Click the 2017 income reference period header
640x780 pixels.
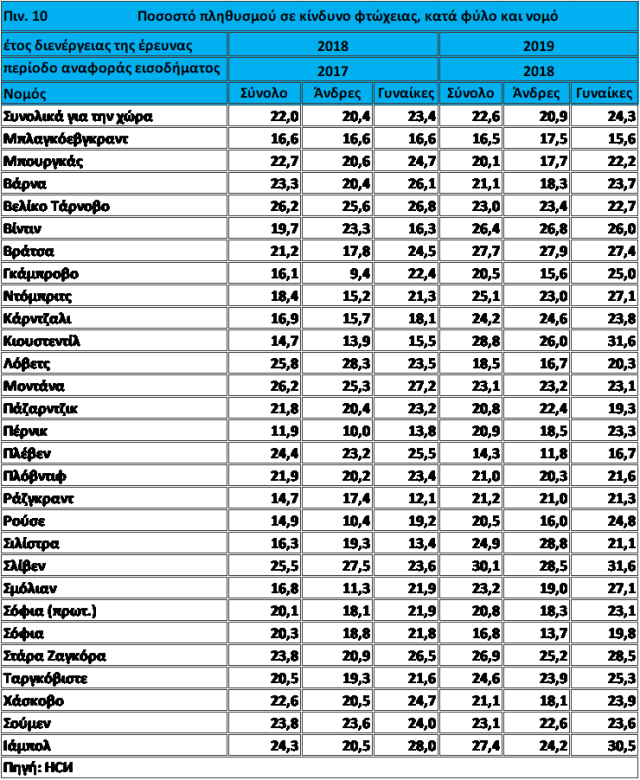click(332, 71)
